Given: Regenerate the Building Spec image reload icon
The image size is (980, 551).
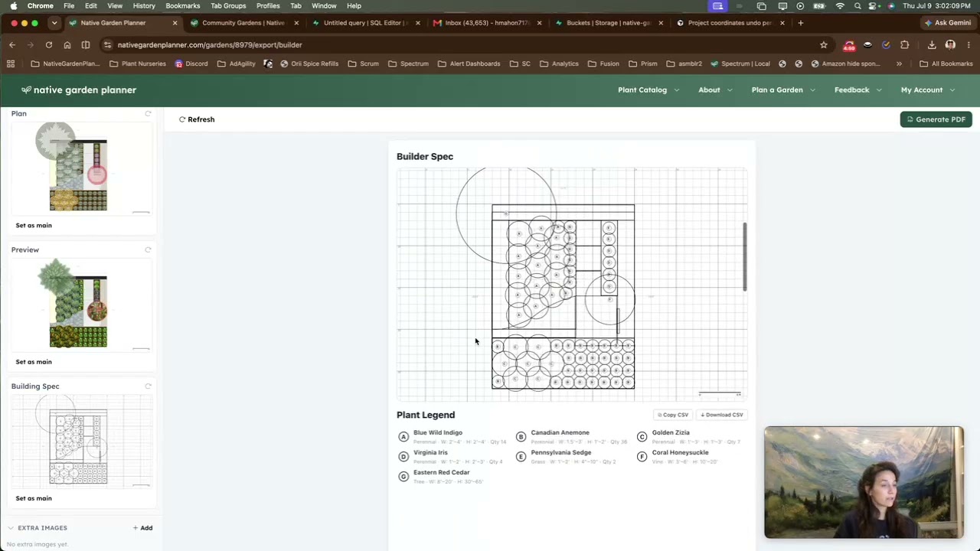Looking at the screenshot, I should (148, 386).
